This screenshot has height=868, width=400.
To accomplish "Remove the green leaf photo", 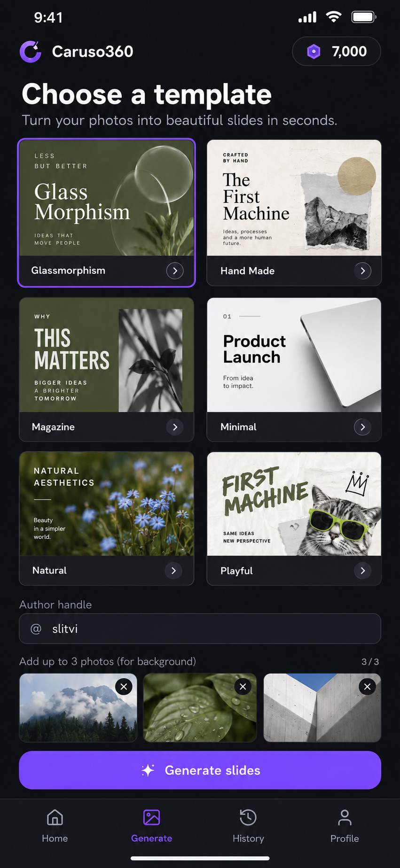I will coord(243,687).
